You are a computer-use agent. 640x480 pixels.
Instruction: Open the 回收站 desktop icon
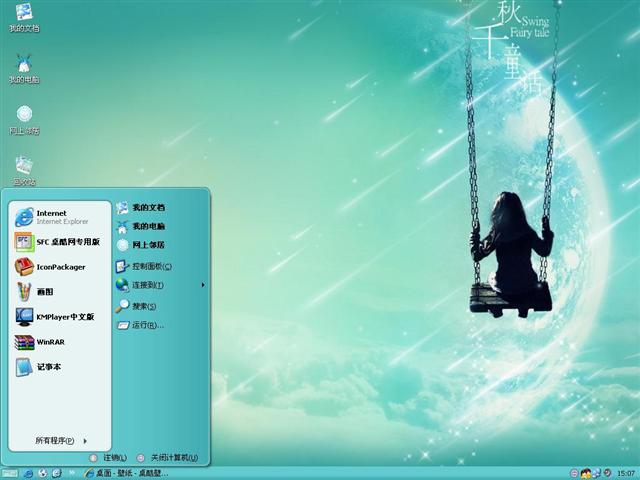(24, 171)
